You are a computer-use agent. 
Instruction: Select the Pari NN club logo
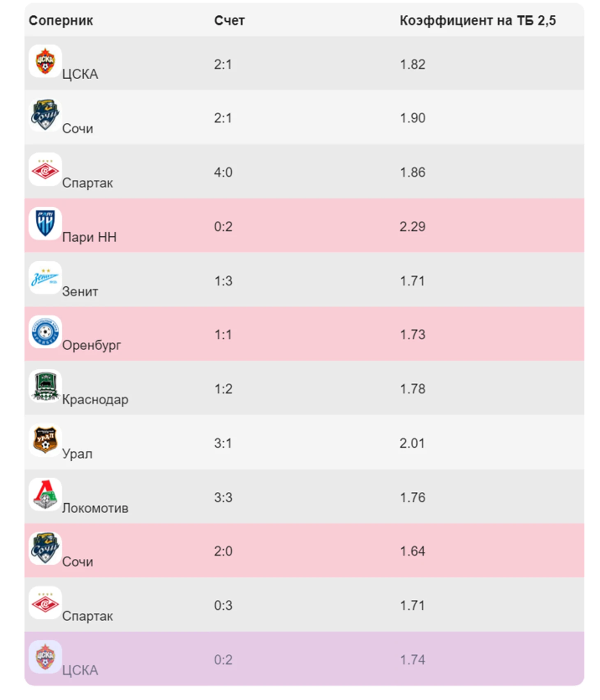[x=45, y=224]
